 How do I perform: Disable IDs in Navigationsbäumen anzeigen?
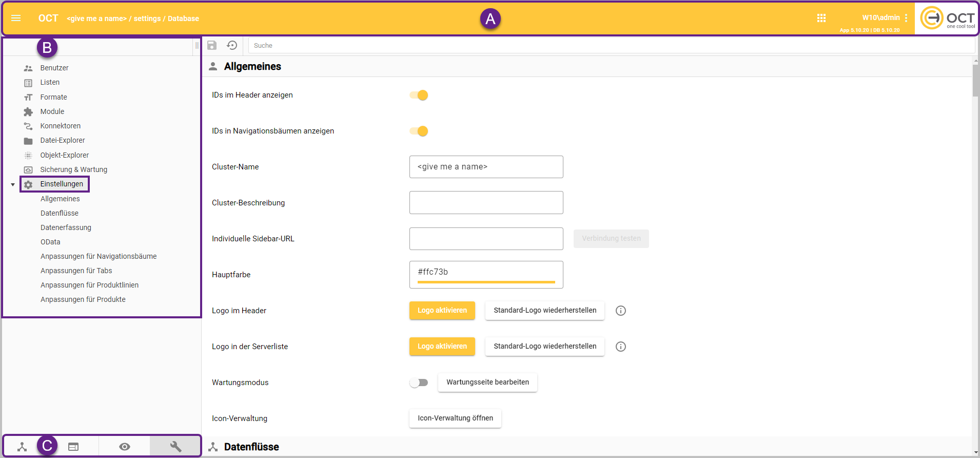pos(419,131)
